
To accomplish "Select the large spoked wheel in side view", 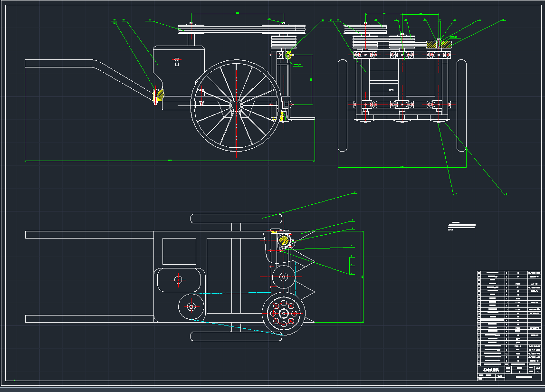I will (236, 105).
